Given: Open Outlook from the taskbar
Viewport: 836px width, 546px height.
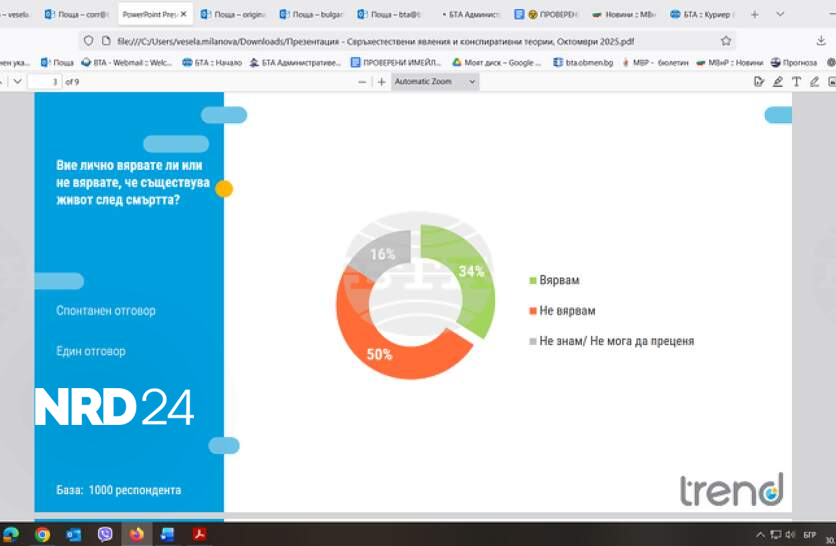Looking at the screenshot, I should 73,534.
